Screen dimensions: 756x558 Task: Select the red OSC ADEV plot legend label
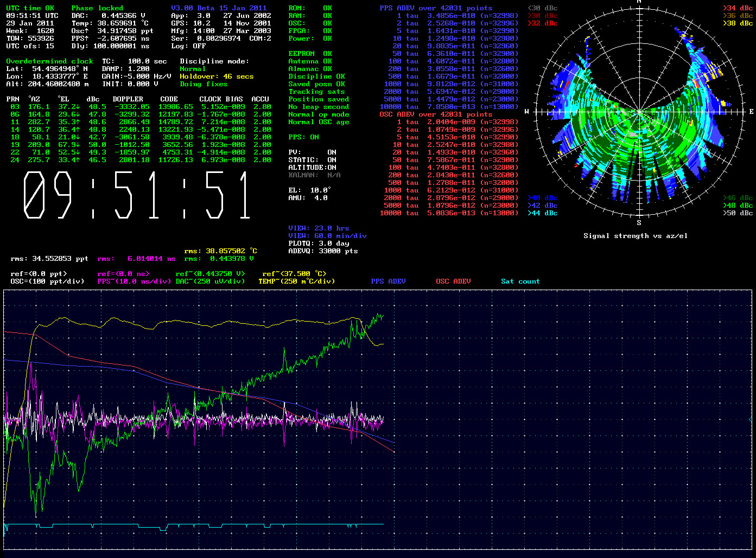point(453,281)
